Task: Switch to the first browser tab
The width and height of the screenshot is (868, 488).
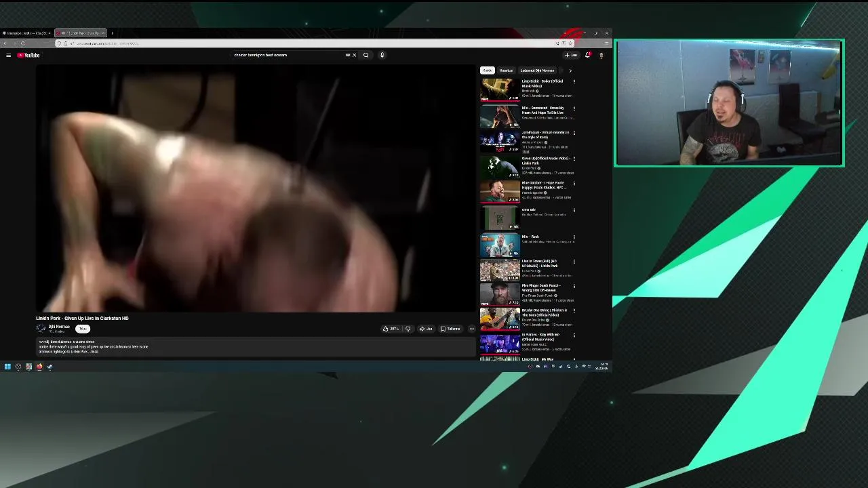Action: pos(27,33)
